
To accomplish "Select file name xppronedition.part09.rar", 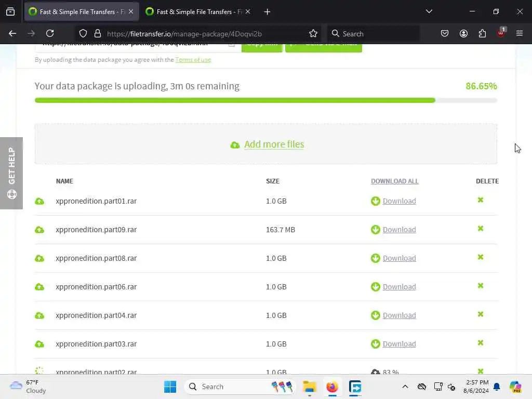I will [96, 230].
